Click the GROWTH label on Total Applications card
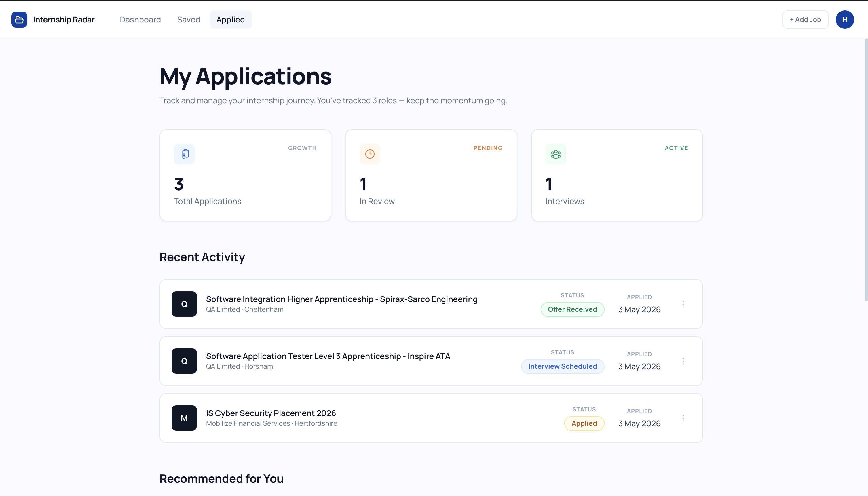 click(x=302, y=148)
